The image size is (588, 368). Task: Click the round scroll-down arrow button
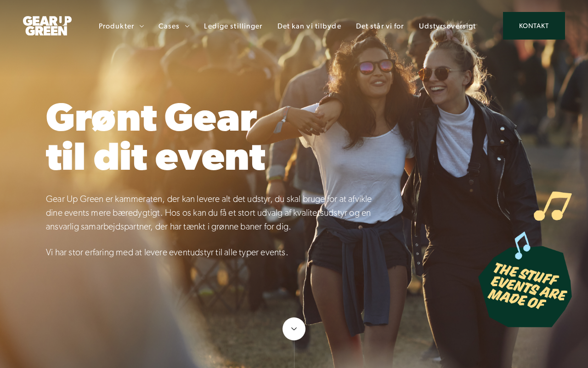(x=294, y=329)
